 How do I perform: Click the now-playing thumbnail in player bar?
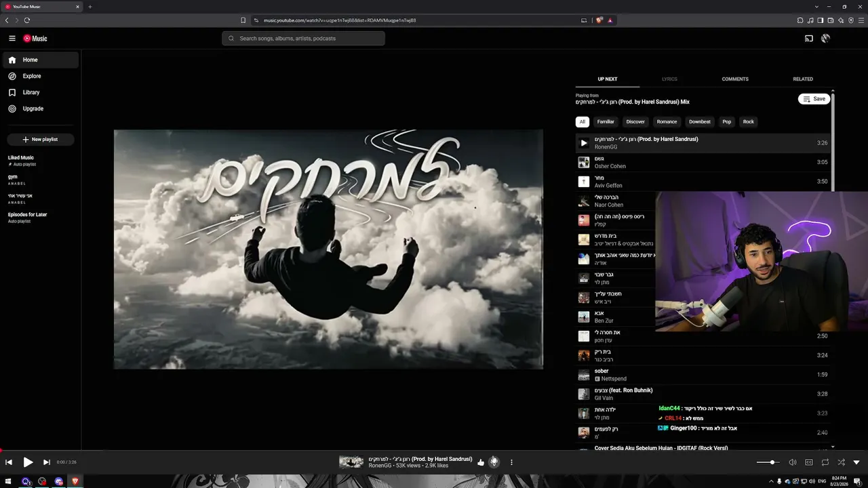351,462
